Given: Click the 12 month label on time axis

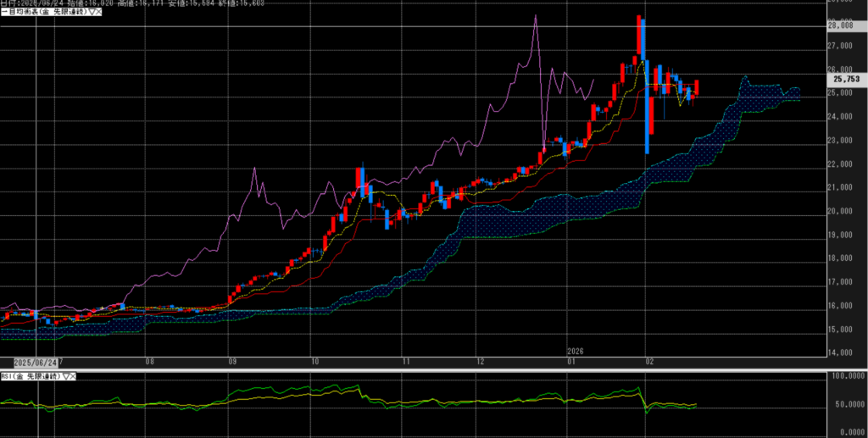Looking at the screenshot, I should coord(480,360).
